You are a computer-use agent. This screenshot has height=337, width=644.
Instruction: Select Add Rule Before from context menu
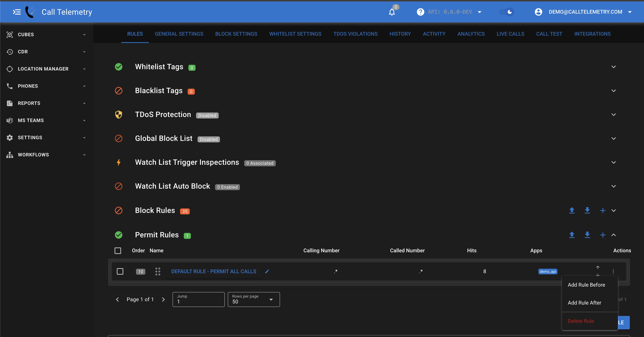pyautogui.click(x=586, y=285)
